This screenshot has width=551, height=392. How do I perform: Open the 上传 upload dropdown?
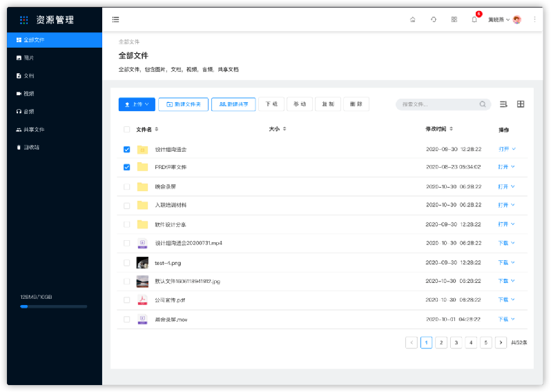coord(137,104)
